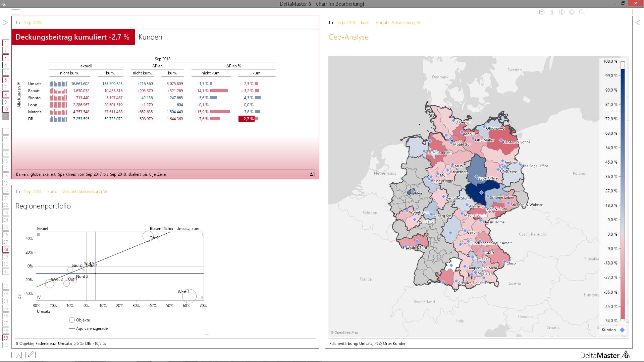Image resolution: width=644 pixels, height=362 pixels.
Task: Select the Lohn row label
Action: (x=33, y=105)
